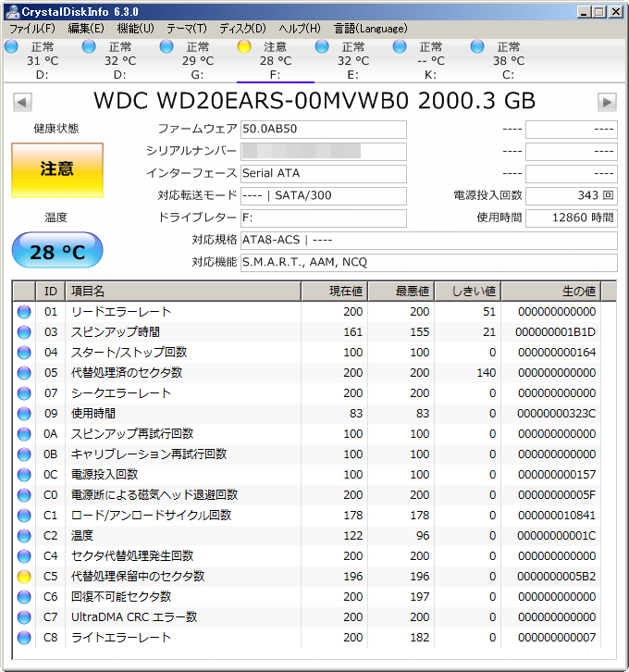Image resolution: width=629 pixels, height=672 pixels.
Task: Click the ドライブレター field F:
Action: click(323, 218)
